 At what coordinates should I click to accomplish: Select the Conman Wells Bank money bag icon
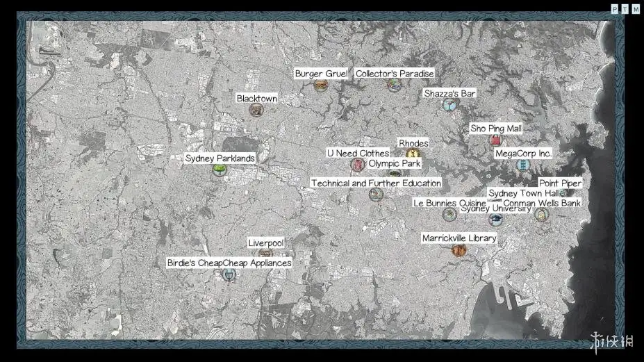coord(541,214)
